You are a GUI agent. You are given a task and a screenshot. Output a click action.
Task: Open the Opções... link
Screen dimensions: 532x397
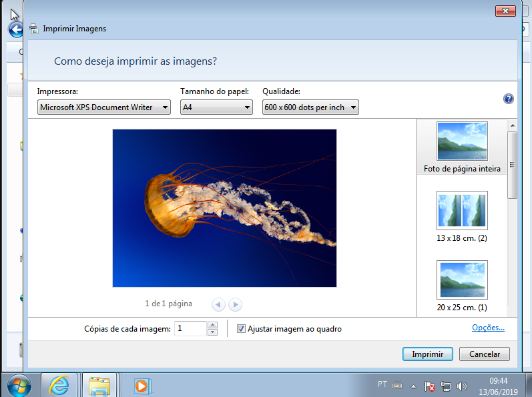tap(488, 328)
